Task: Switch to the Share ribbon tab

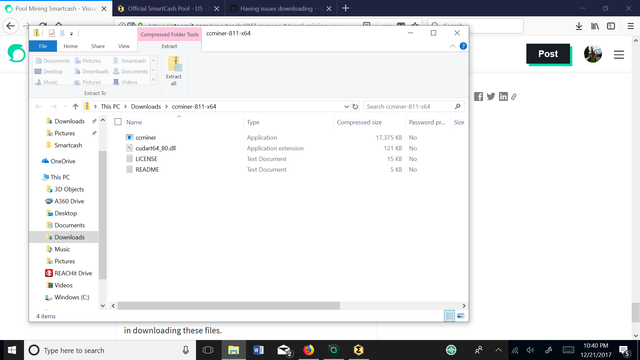Action: pos(98,46)
